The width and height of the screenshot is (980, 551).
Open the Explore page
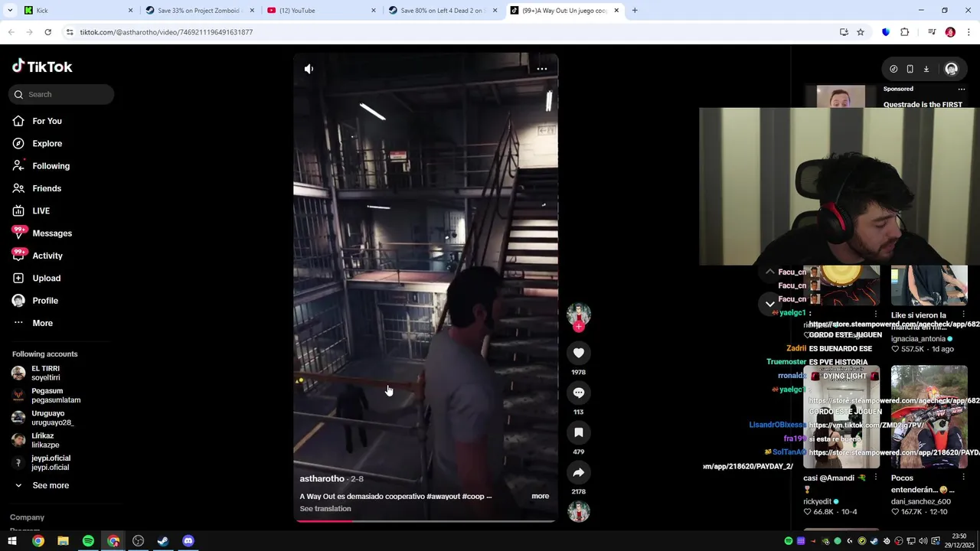(x=47, y=143)
